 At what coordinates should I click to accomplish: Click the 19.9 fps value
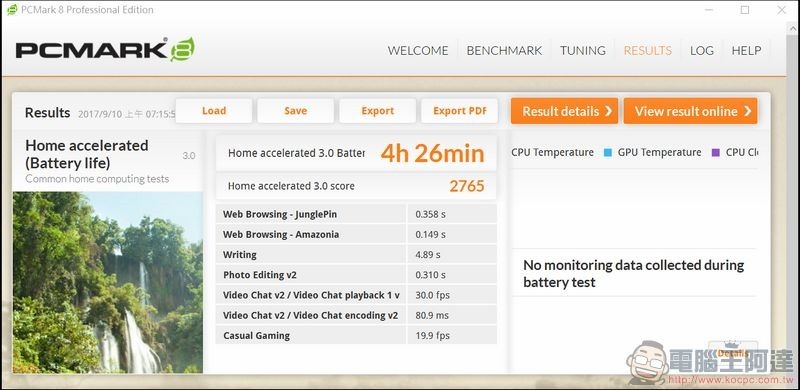[x=432, y=336]
